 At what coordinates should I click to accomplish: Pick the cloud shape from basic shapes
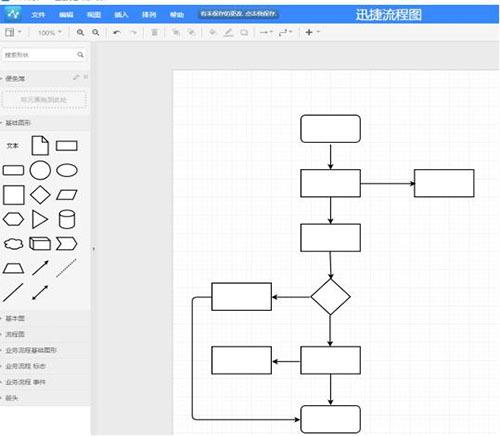(14, 244)
